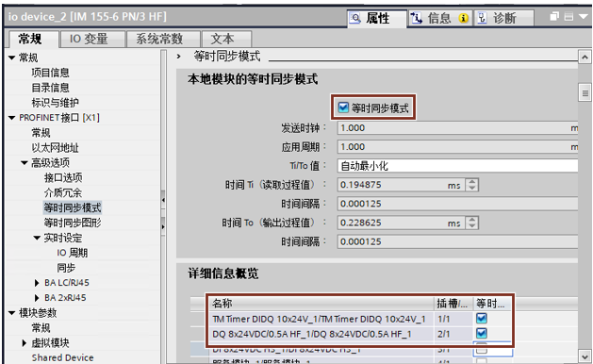Toggle isochronous checkbox for DQ 8x24VDC row
Screen dimensions: 593x364
pos(482,333)
